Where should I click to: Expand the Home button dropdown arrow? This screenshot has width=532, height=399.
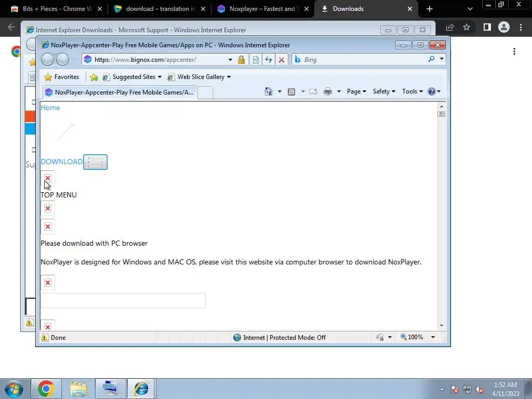click(x=280, y=91)
